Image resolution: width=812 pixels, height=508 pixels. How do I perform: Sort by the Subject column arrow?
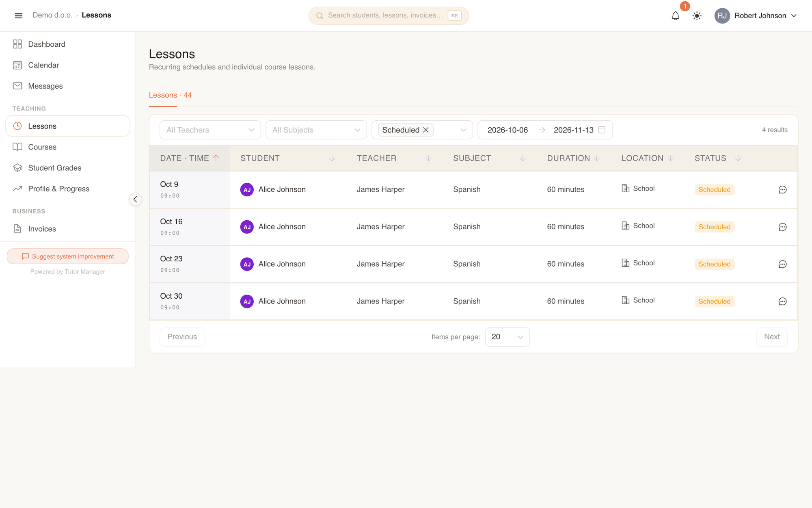(x=523, y=158)
